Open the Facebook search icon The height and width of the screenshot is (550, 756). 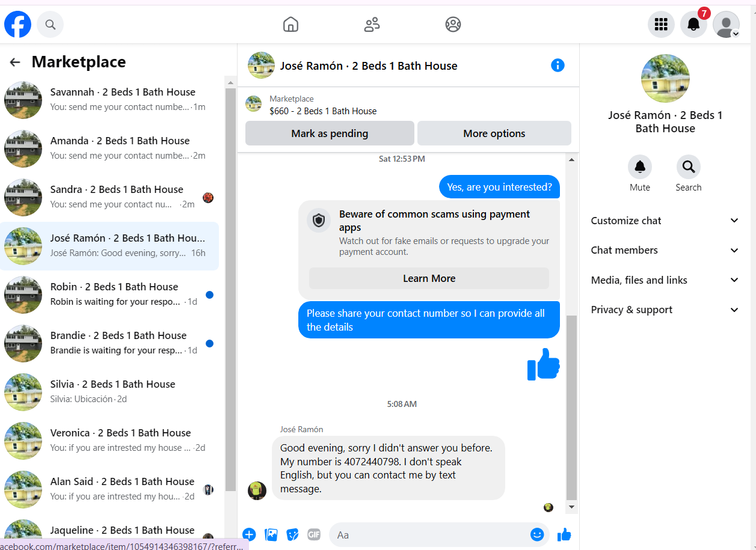point(51,25)
